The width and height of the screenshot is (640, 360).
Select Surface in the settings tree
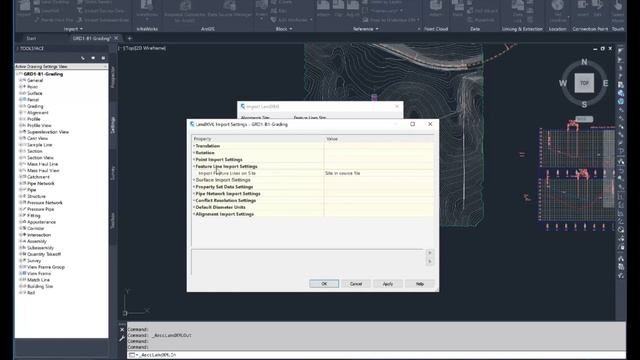[35, 93]
